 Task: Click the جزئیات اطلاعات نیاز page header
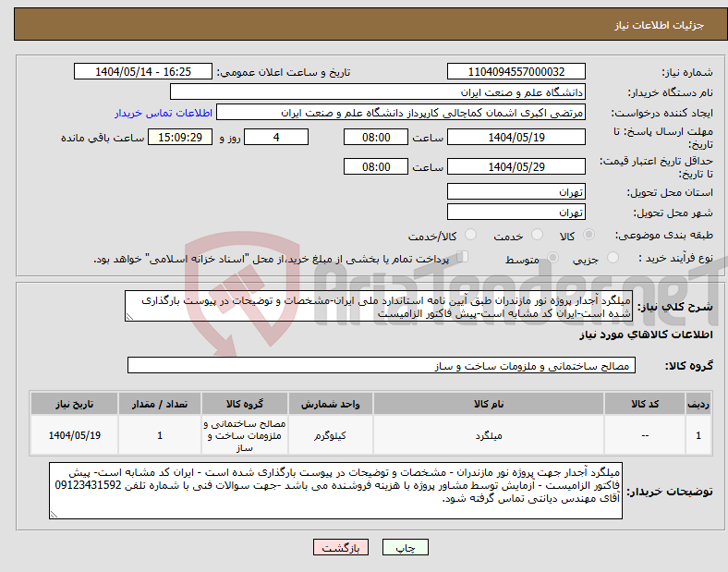pyautogui.click(x=660, y=25)
